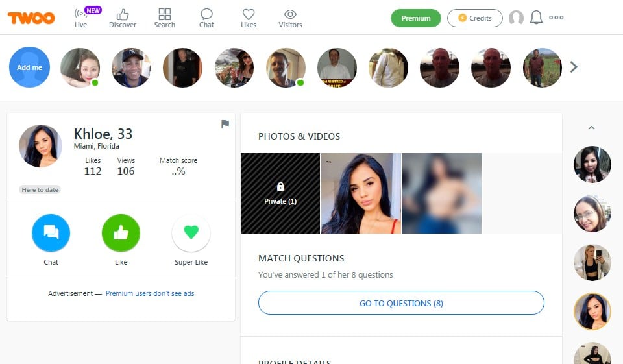
Task: Open the Credits button
Action: pyautogui.click(x=475, y=18)
